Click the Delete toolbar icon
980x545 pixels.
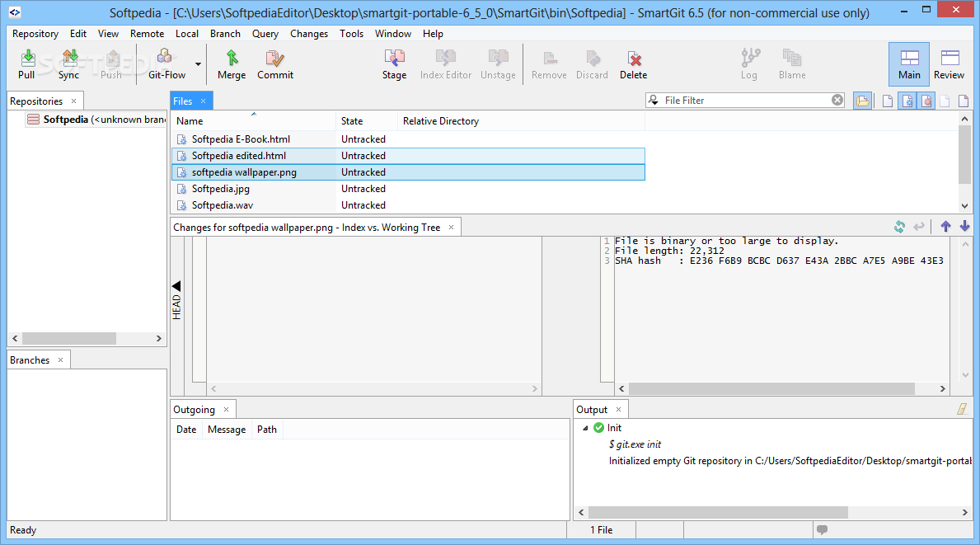pyautogui.click(x=633, y=64)
